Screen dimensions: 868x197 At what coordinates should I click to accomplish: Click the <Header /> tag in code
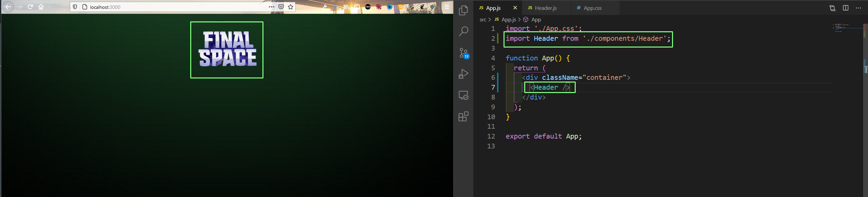550,88
